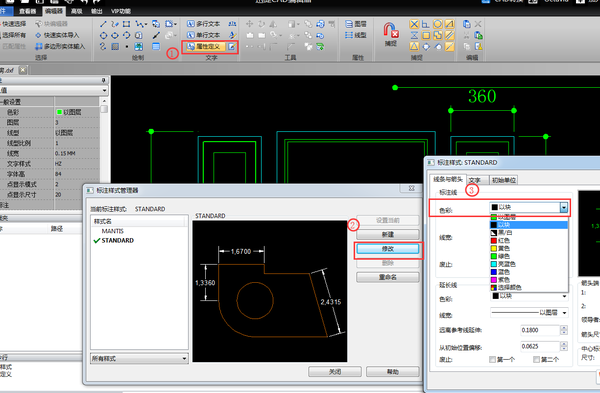Select the rectangle drawing tool

pyautogui.click(x=126, y=24)
